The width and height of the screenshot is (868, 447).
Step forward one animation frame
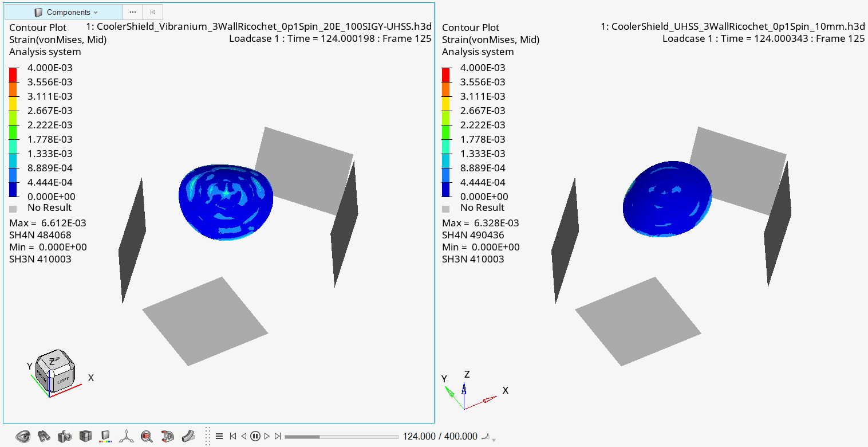[x=267, y=436]
